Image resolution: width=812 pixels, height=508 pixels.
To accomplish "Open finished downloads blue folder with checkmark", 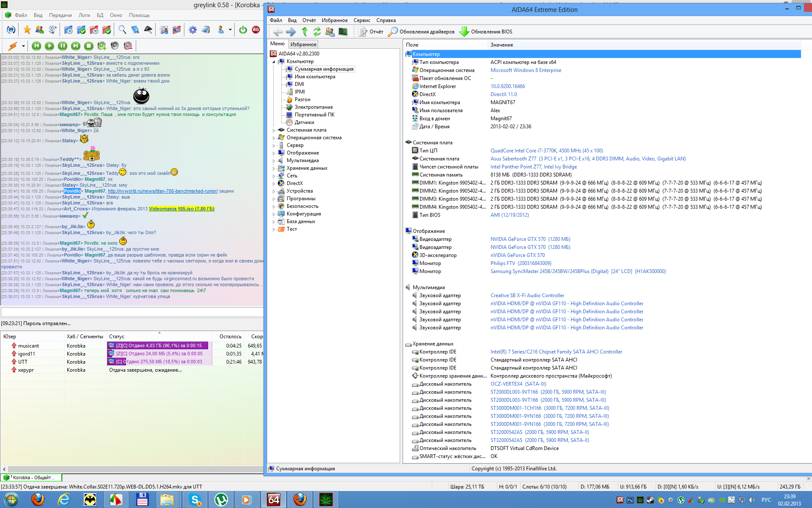I will (81, 30).
